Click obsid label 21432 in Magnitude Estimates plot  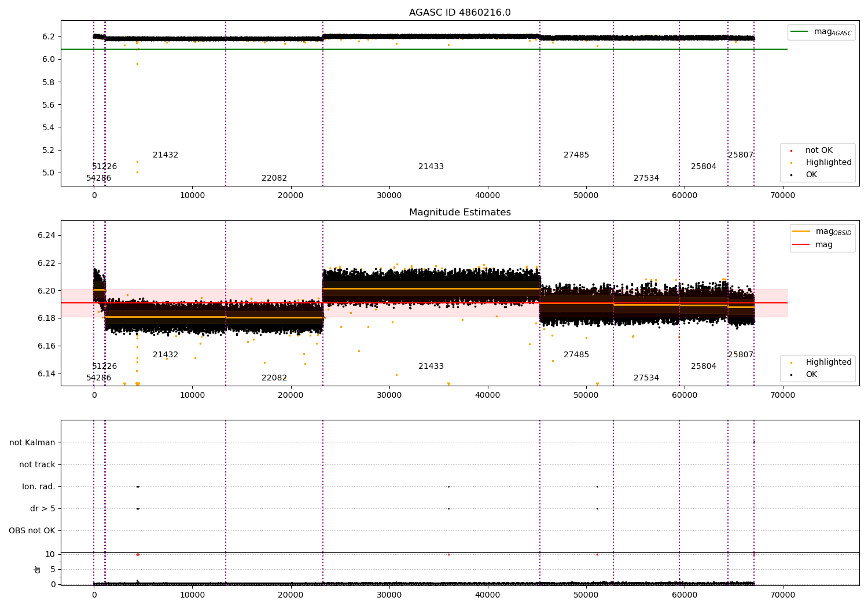pyautogui.click(x=165, y=355)
